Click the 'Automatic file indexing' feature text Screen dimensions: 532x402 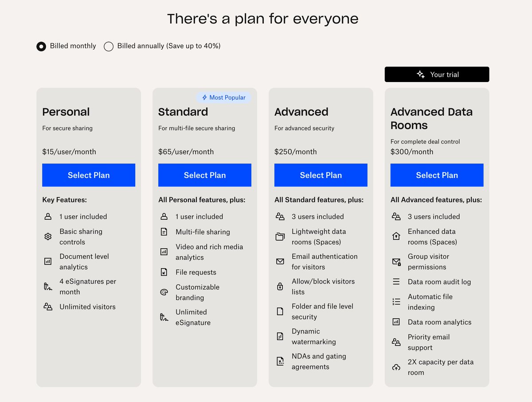click(430, 302)
